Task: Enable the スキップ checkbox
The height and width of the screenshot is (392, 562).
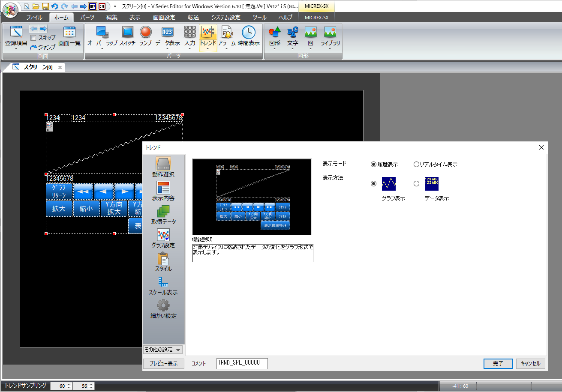Action: (x=33, y=38)
